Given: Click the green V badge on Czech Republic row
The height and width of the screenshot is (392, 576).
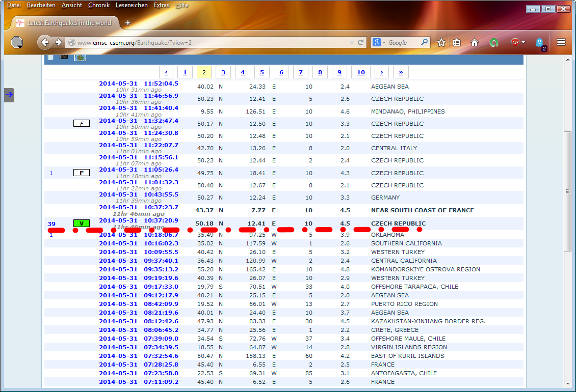Looking at the screenshot, I should (x=81, y=223).
